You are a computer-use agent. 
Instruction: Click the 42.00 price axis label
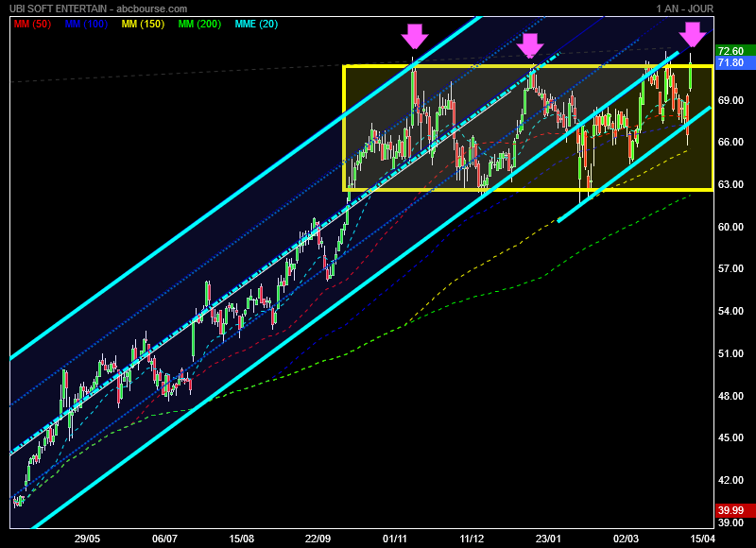pos(730,480)
